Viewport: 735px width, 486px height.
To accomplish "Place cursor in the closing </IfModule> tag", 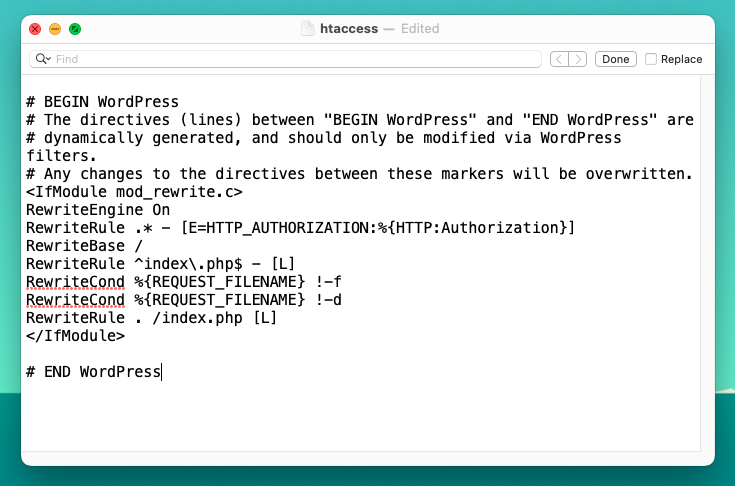I will (75, 336).
